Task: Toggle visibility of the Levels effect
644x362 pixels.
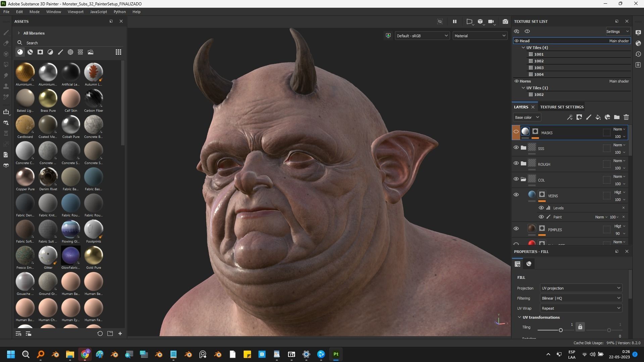Action: [541, 208]
